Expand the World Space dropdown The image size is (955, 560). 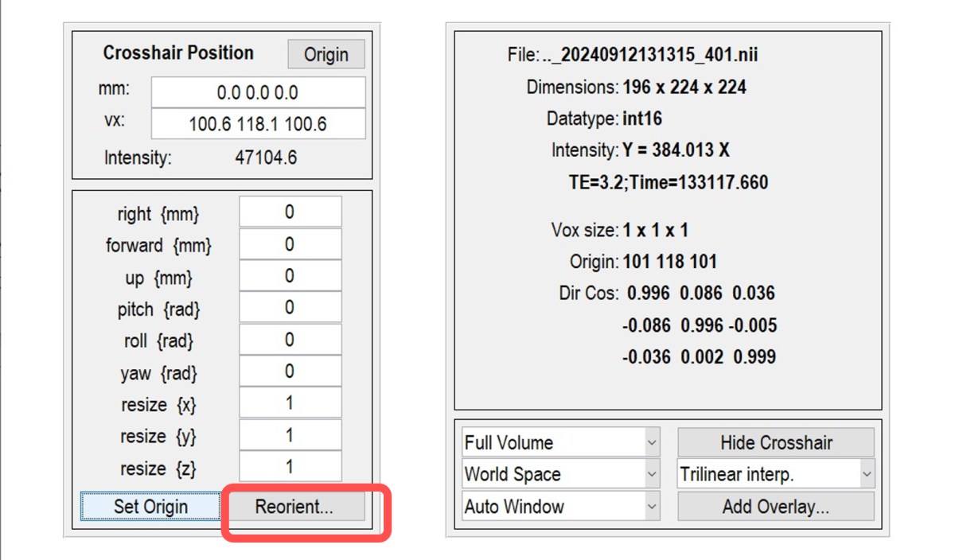point(561,475)
